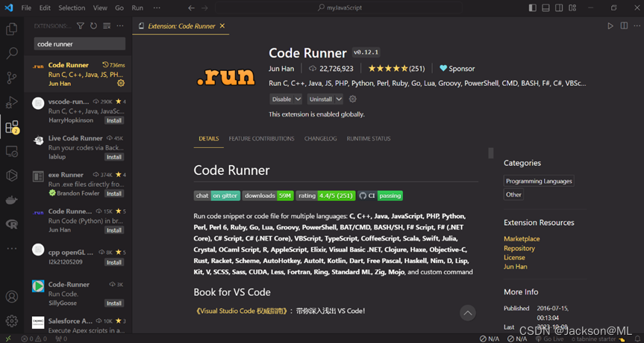644x343 pixels.
Task: Split the editor to the right
Action: coord(624,26)
